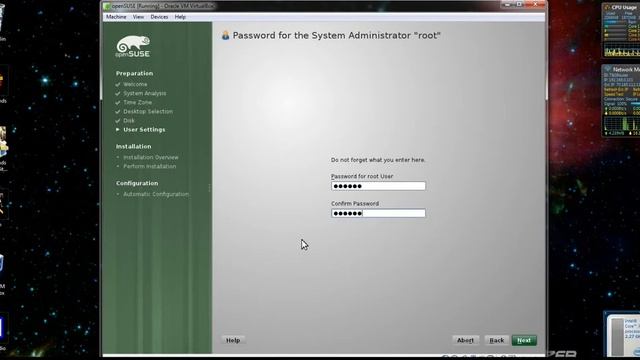Select the User Settings step

point(144,129)
